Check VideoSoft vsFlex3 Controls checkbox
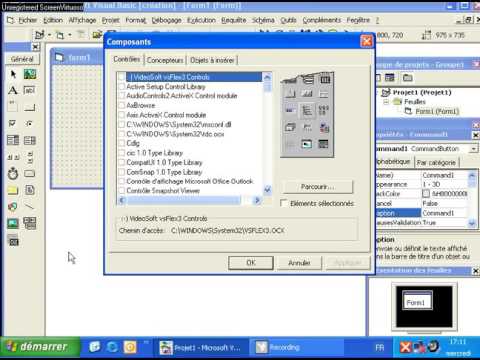 [x=122, y=77]
